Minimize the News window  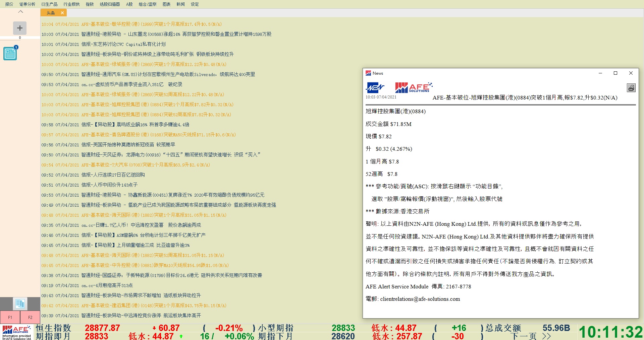coord(600,73)
